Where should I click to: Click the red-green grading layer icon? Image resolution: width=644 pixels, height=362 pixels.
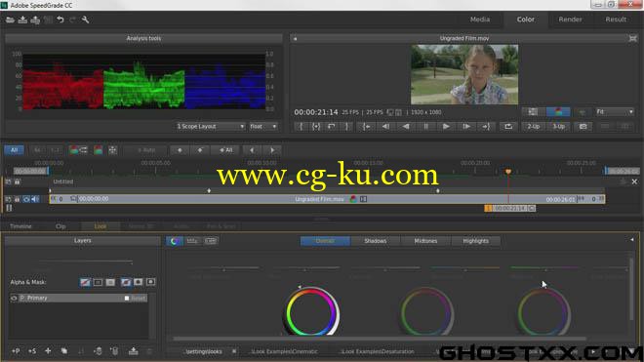coord(99,150)
